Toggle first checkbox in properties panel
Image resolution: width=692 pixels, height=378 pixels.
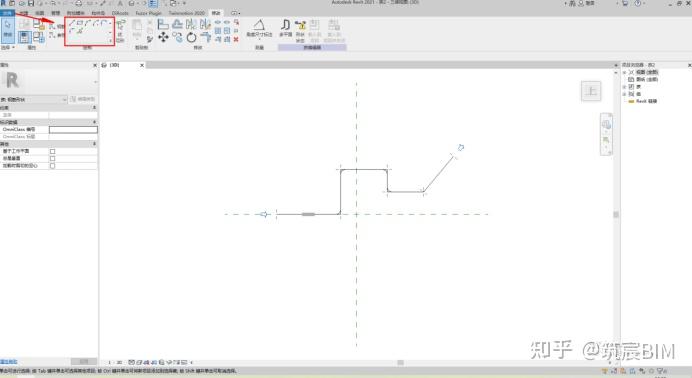(x=53, y=151)
